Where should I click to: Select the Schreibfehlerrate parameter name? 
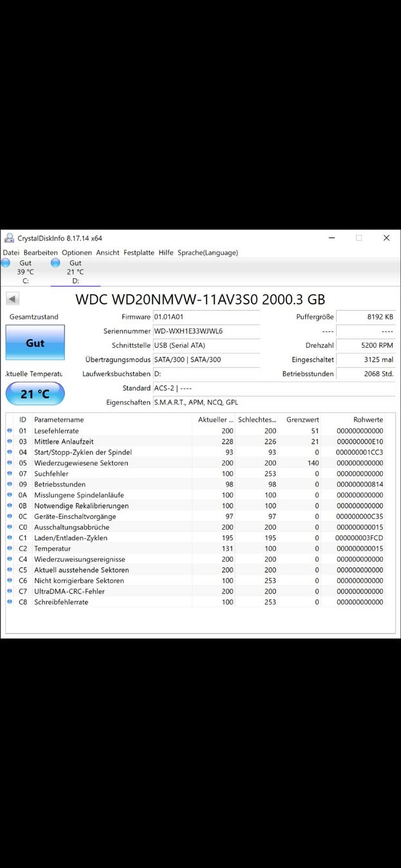click(x=61, y=602)
